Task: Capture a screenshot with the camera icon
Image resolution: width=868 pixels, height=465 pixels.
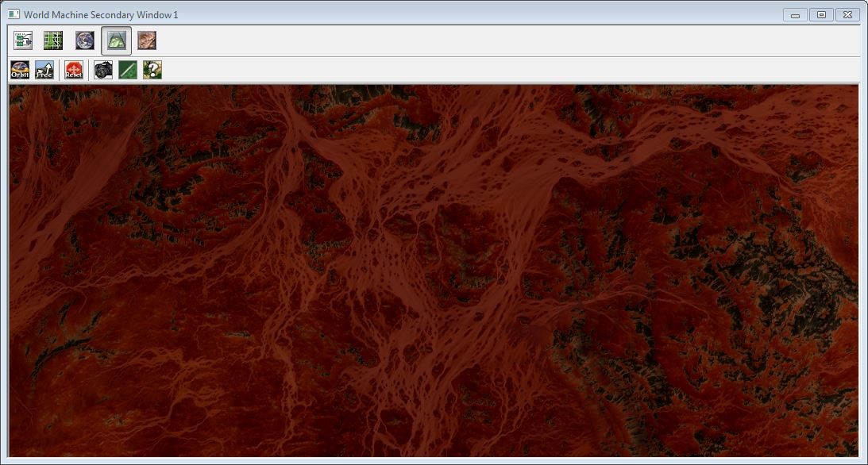Action: (102, 70)
